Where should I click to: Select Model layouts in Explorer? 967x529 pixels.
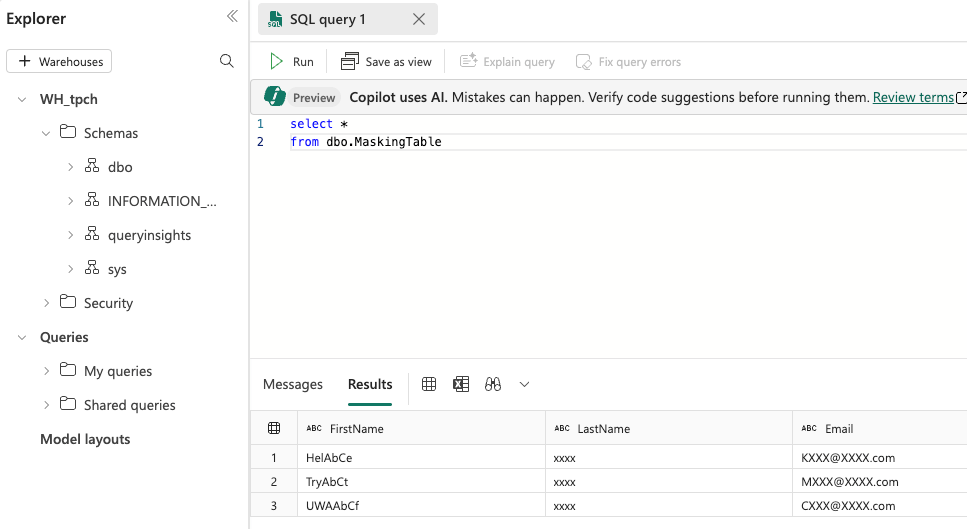[x=85, y=439]
